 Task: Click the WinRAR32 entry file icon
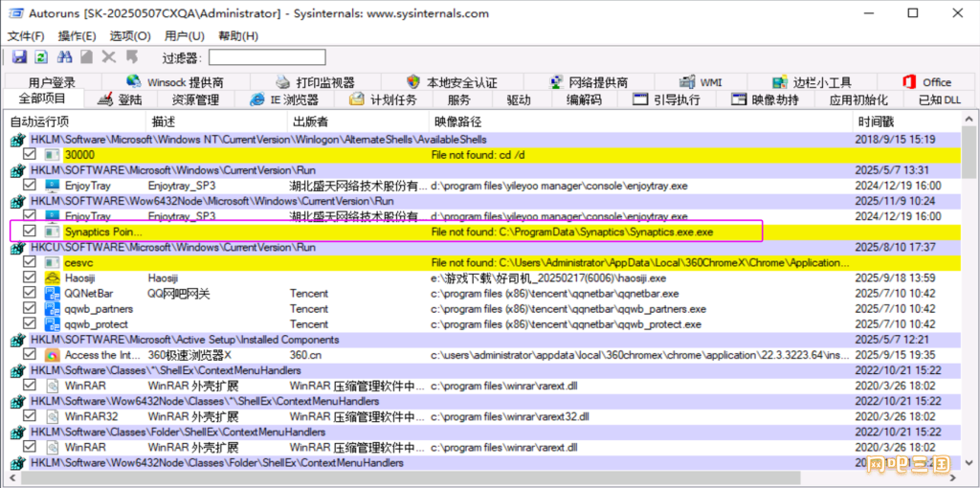52,417
